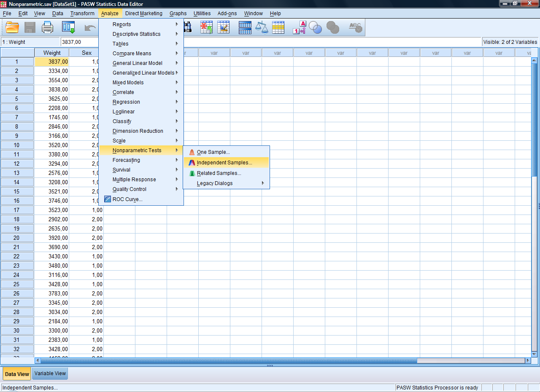Expand the Classify submenu
The width and height of the screenshot is (540, 392).
point(141,121)
